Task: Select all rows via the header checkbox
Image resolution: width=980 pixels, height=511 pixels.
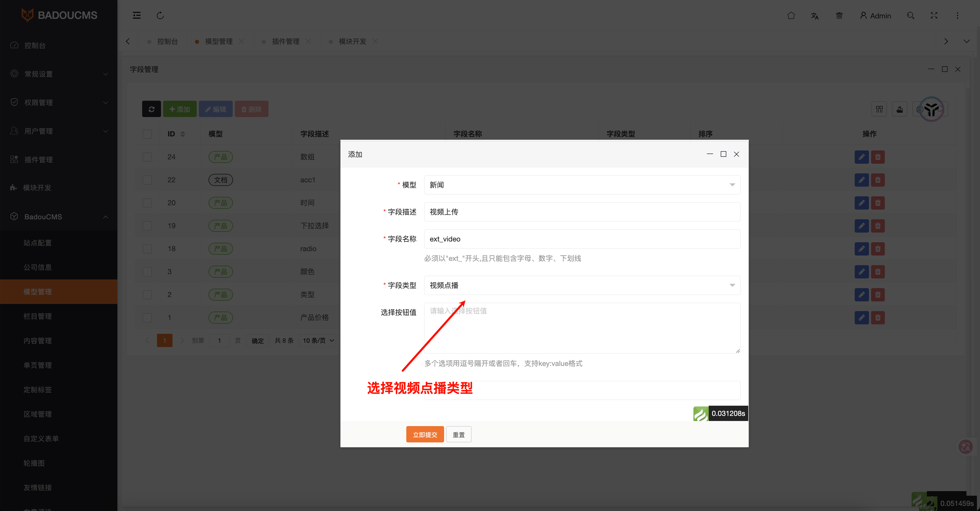Action: coord(147,134)
